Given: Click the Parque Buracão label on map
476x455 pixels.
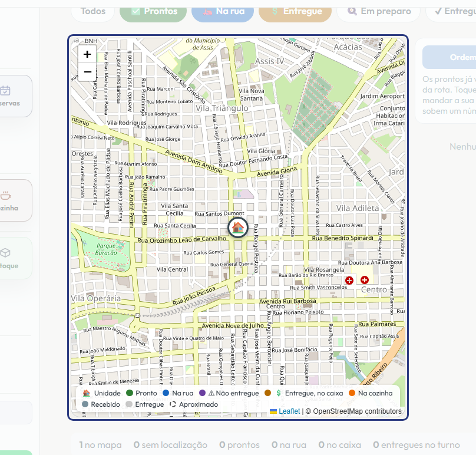Looking at the screenshot, I should pos(106,249).
